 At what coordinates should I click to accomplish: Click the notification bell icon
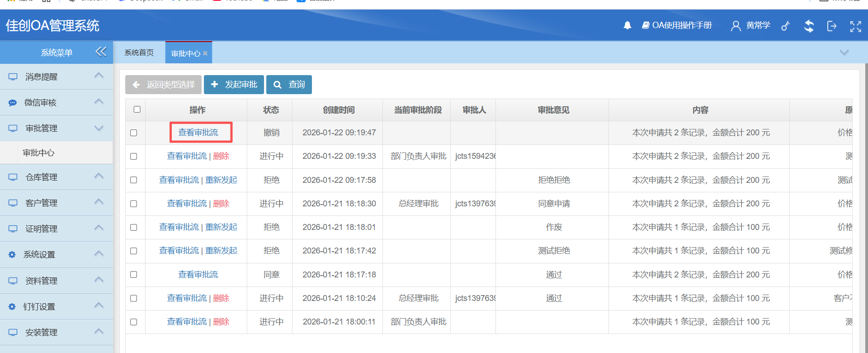(627, 26)
